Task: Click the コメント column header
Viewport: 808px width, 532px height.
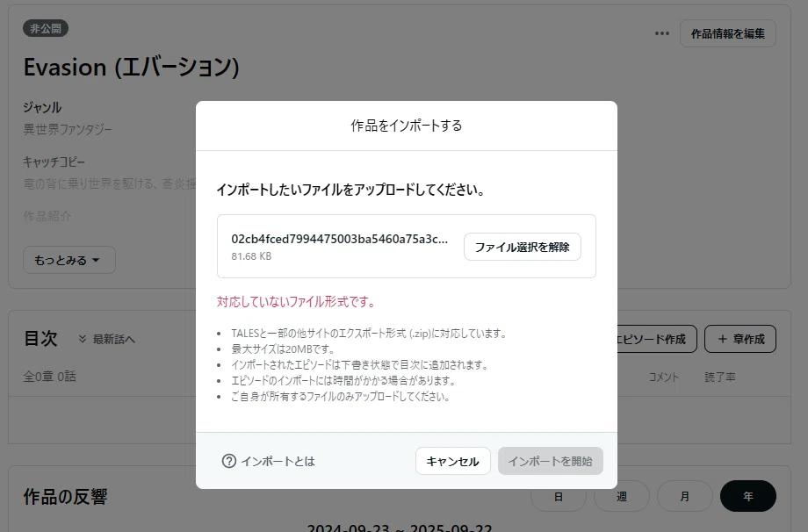Action: pyautogui.click(x=663, y=377)
